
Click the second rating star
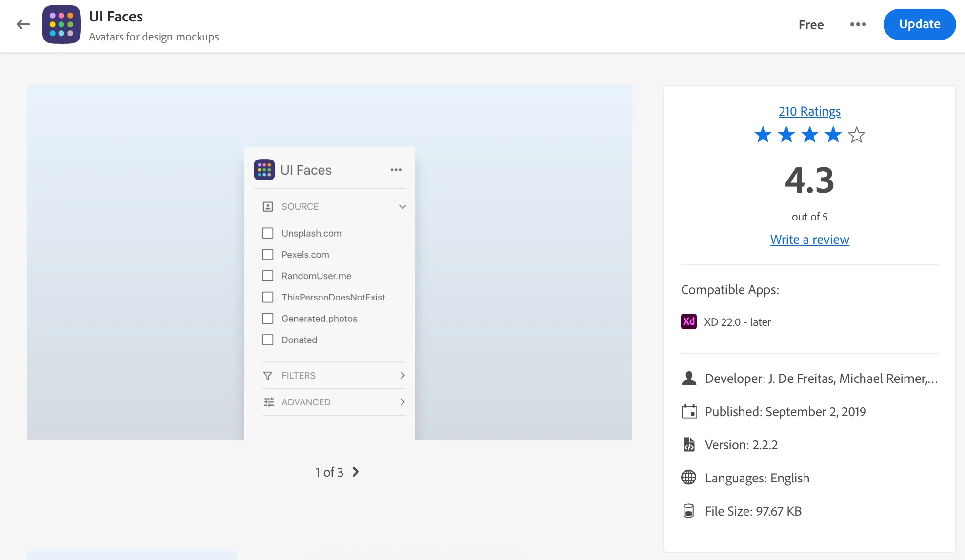(786, 135)
